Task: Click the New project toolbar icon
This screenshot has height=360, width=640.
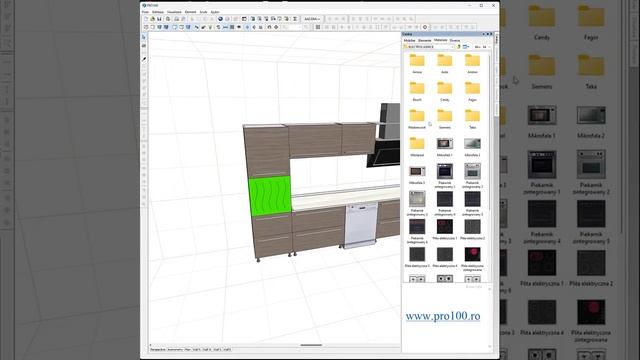Action: tap(146, 19)
